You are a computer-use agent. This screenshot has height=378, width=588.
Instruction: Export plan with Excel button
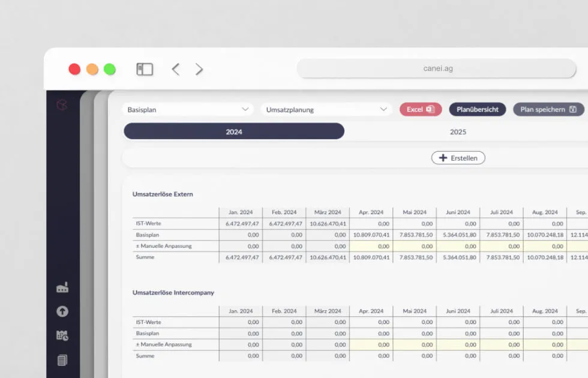[421, 109]
